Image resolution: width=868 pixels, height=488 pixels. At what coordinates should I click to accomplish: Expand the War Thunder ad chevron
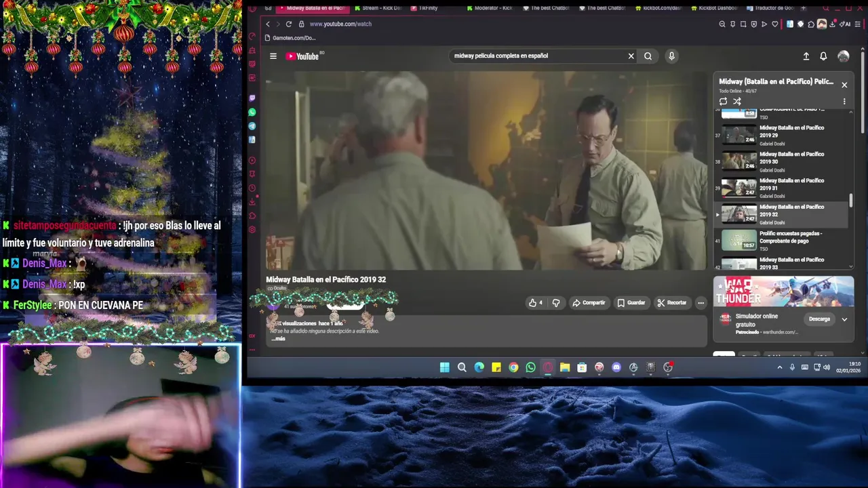pos(844,319)
